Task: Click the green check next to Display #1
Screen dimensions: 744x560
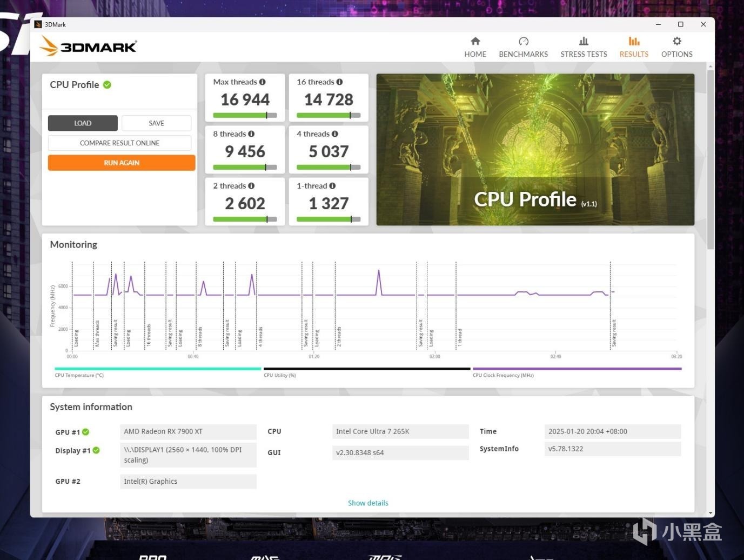Action: click(96, 450)
